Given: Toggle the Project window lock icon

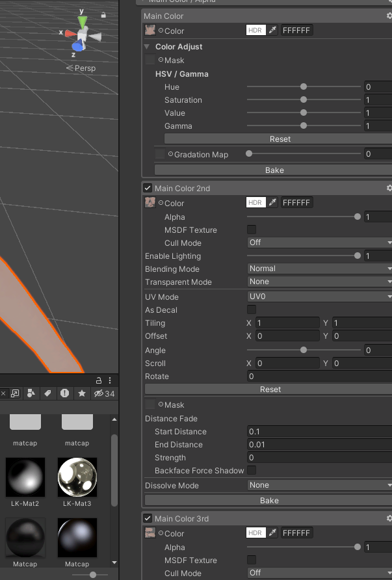Looking at the screenshot, I should click(99, 380).
